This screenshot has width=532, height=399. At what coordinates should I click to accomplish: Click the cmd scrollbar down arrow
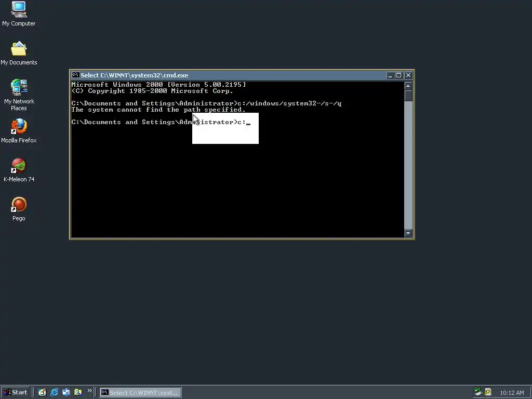[408, 233]
